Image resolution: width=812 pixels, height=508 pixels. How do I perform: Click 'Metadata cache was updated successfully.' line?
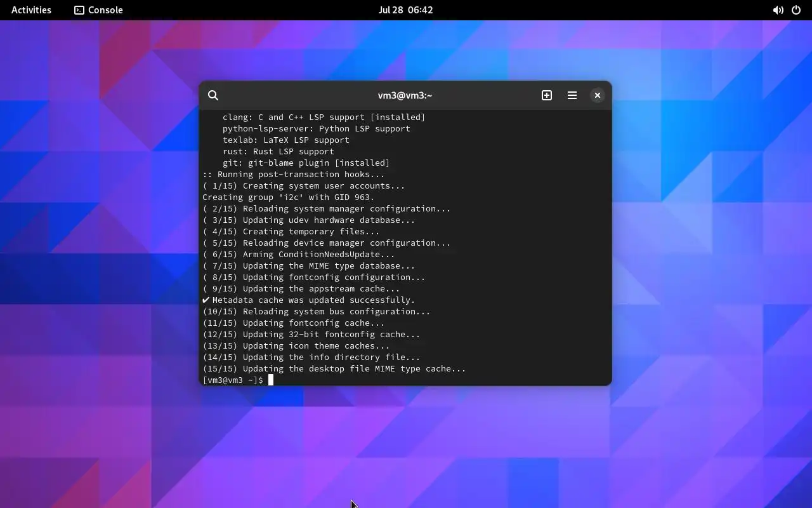click(x=309, y=300)
